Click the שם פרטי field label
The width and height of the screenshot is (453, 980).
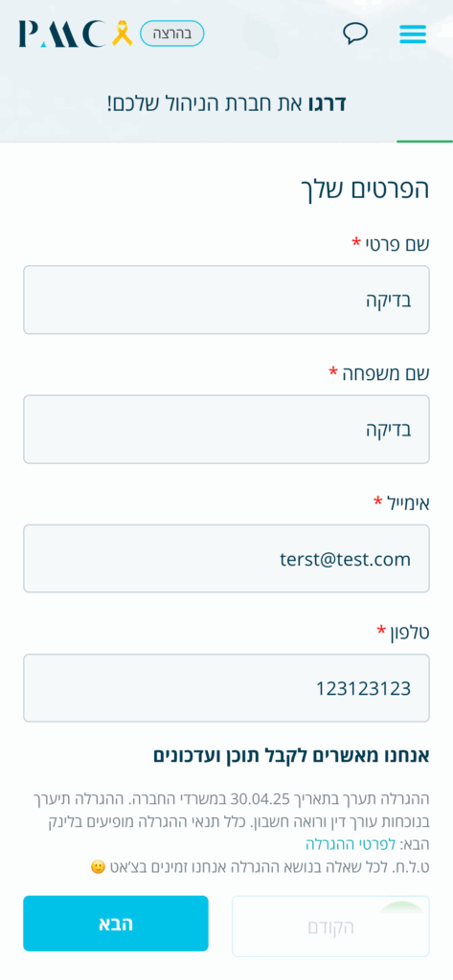391,244
